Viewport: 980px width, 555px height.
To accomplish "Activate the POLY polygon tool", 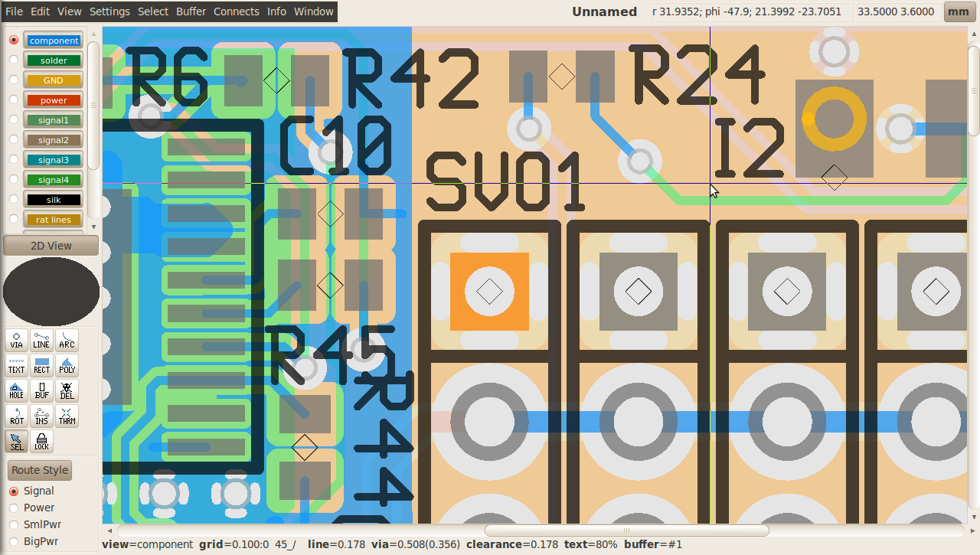I will click(67, 365).
